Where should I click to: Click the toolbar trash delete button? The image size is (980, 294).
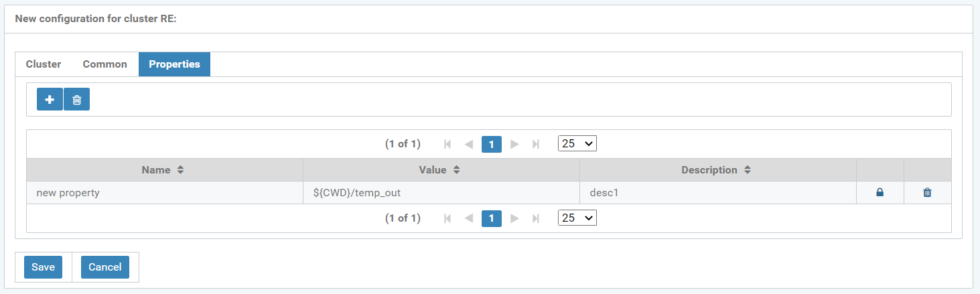(x=77, y=100)
